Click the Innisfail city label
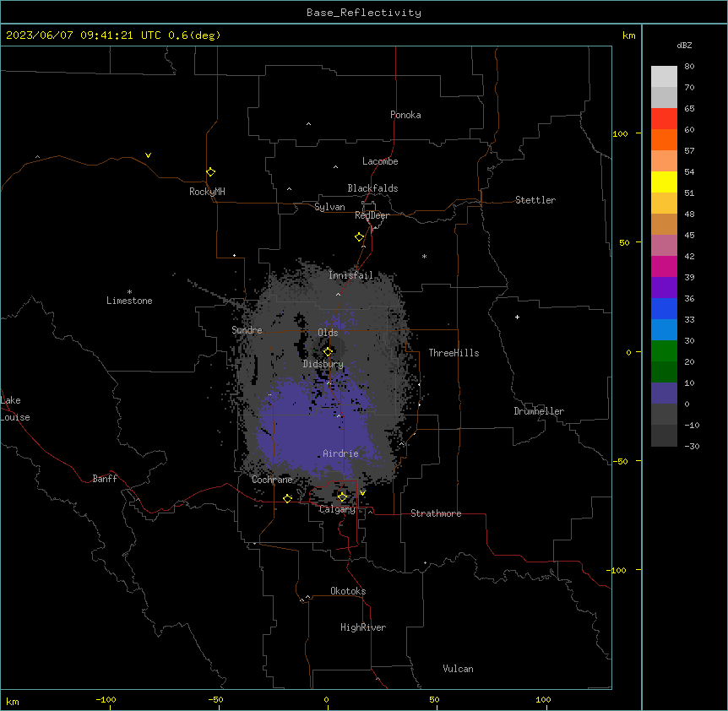 pyautogui.click(x=350, y=275)
